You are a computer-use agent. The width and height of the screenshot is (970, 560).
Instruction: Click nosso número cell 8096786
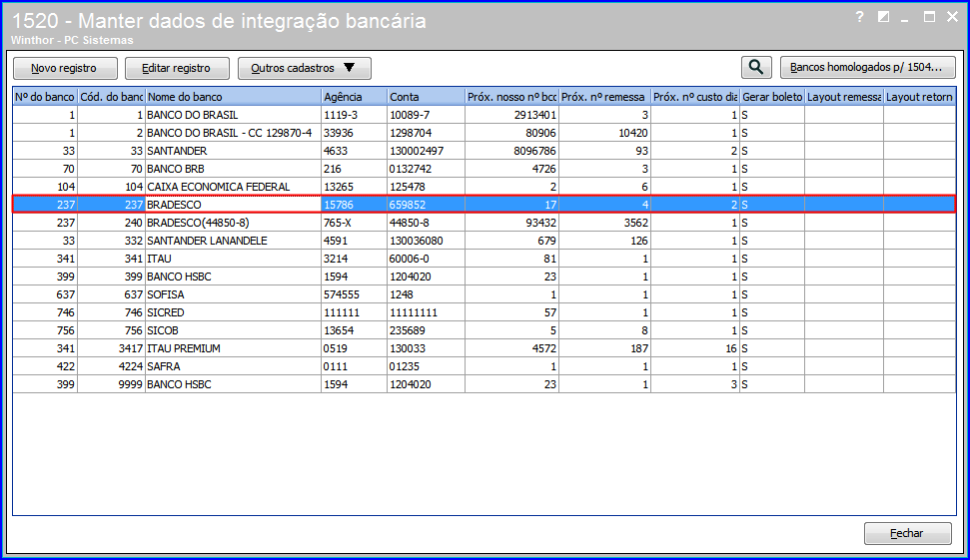[x=511, y=151]
